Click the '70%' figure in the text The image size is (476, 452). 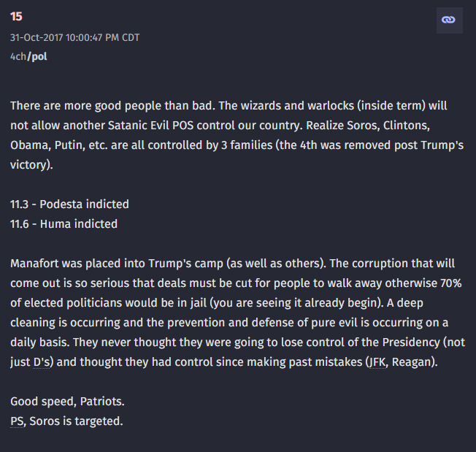(x=450, y=282)
